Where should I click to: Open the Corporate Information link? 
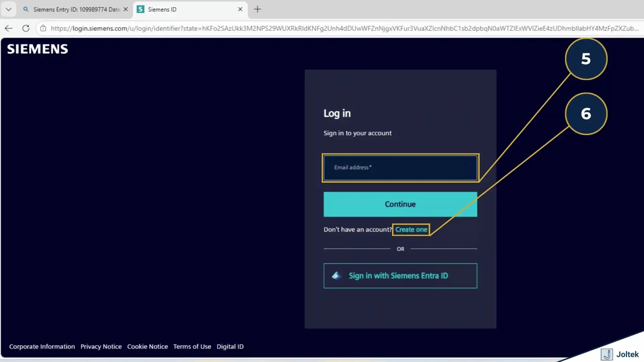point(42,347)
